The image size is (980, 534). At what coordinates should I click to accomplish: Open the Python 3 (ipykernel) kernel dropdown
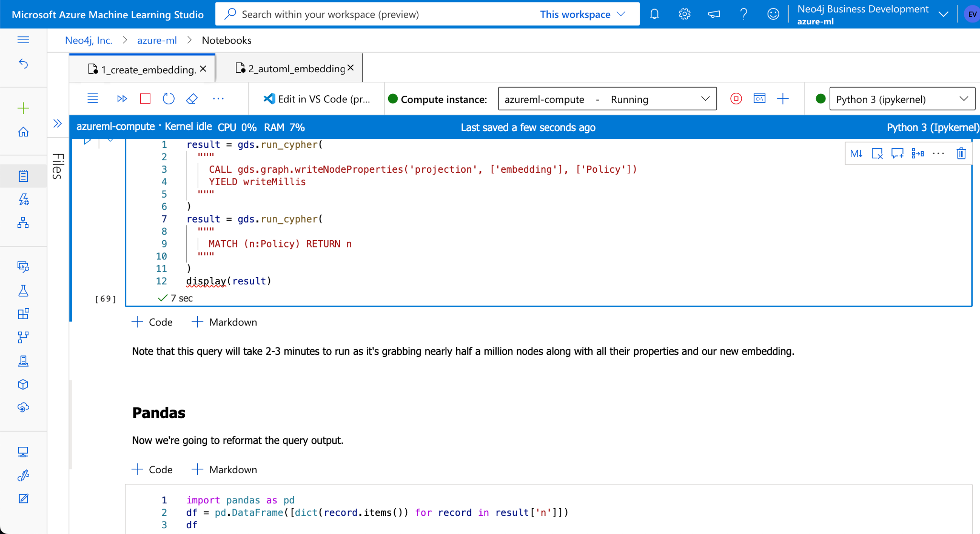[902, 99]
